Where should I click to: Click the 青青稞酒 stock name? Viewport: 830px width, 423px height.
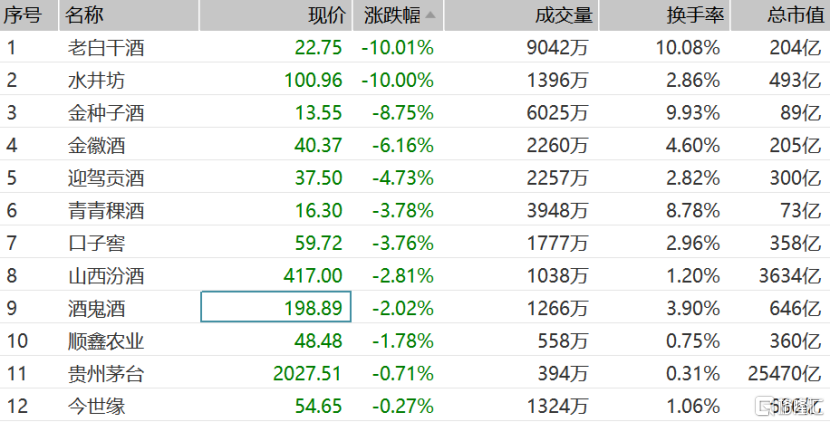coord(106,211)
